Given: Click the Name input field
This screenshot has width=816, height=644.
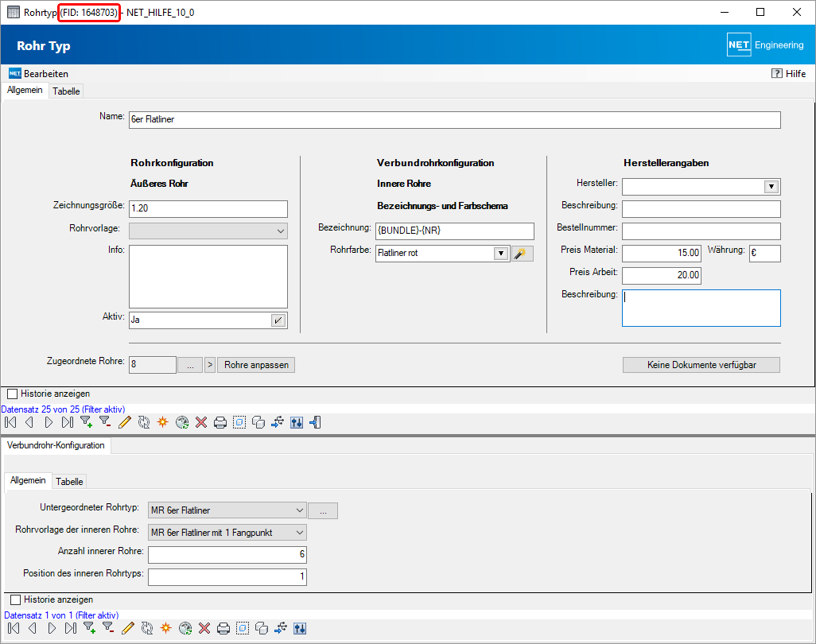Looking at the screenshot, I should coord(455,119).
